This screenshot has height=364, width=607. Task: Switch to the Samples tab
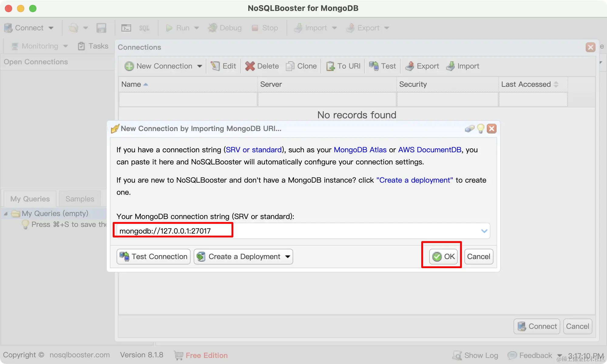[x=80, y=199]
